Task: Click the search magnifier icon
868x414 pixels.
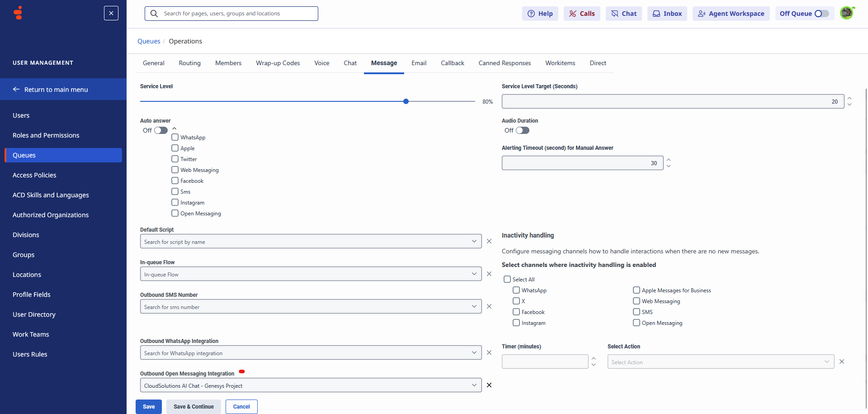Action: [154, 14]
